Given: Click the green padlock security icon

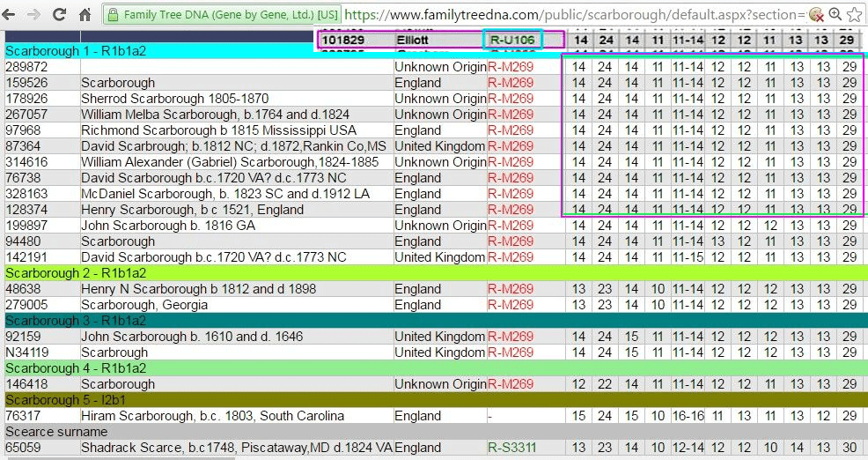Looking at the screenshot, I should [113, 15].
